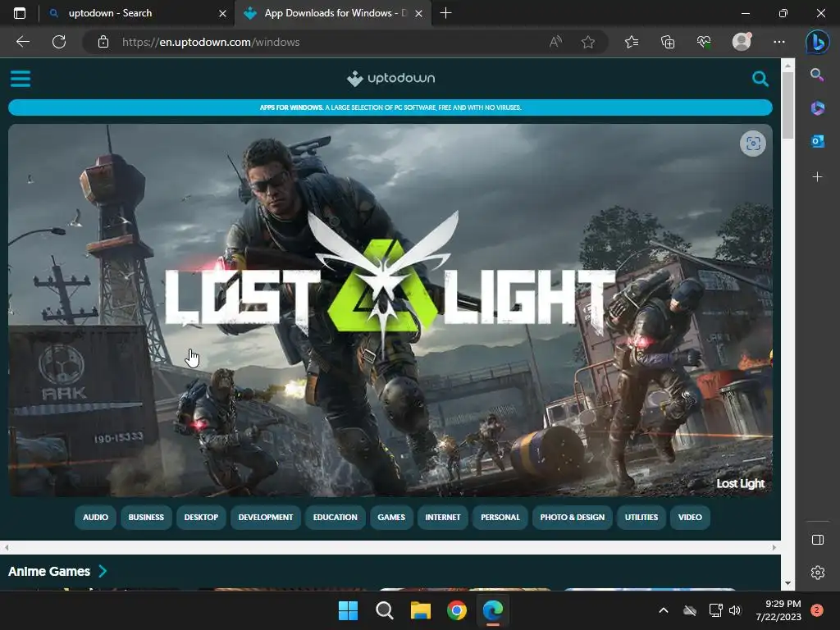Open the Favorites list
840x630 pixels.
632,42
